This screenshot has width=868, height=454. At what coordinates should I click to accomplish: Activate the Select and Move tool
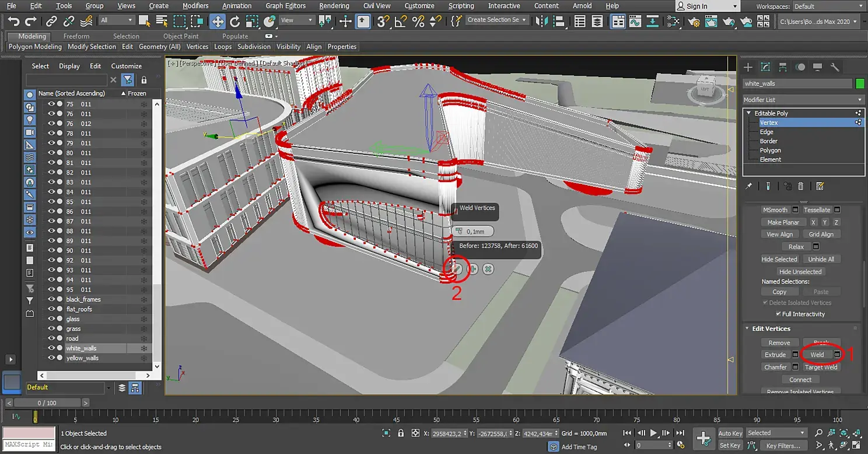[x=217, y=22]
